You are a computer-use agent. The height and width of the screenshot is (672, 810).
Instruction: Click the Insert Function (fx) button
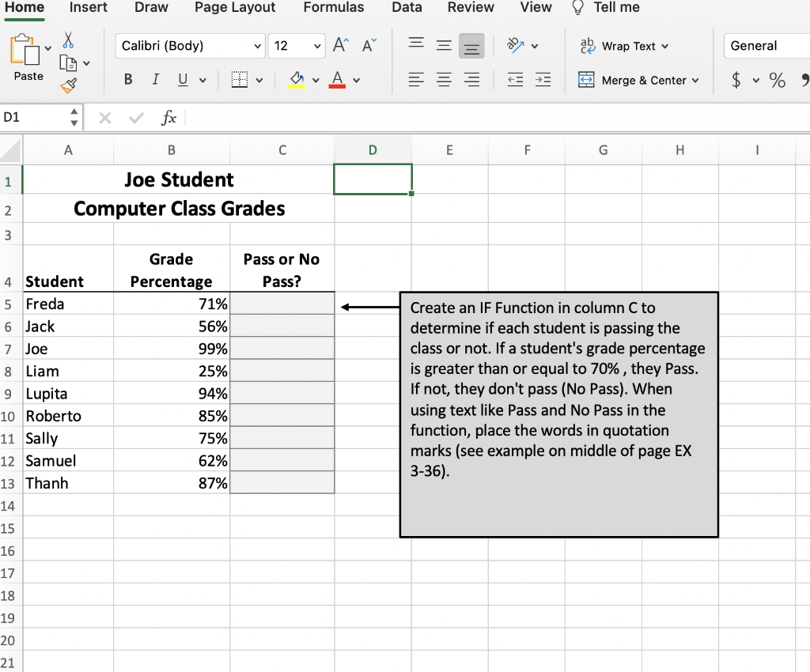(168, 118)
